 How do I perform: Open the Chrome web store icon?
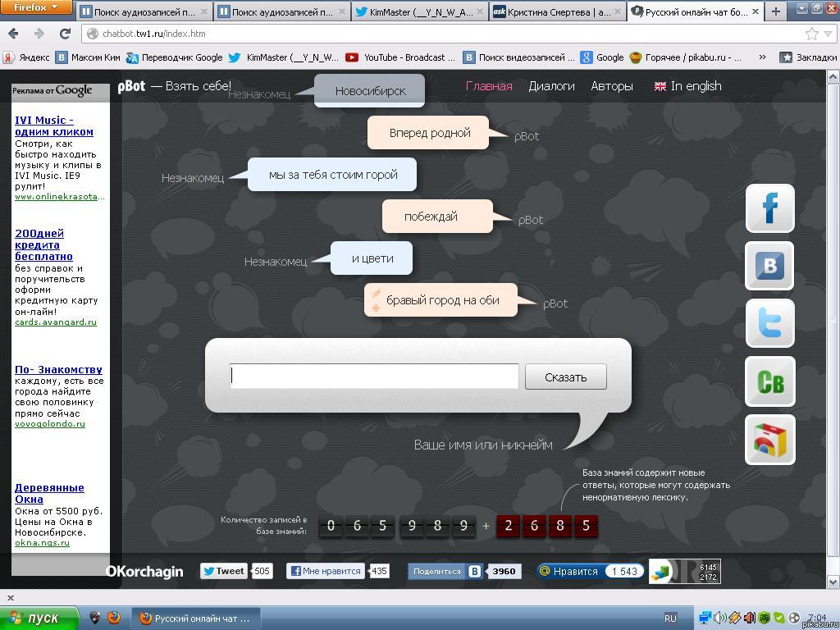[x=769, y=440]
